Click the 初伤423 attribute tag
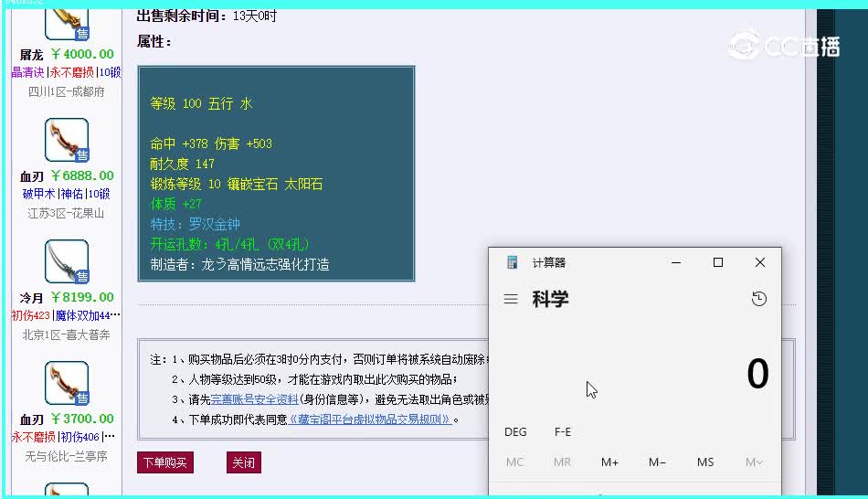868x499 pixels. [x=30, y=315]
